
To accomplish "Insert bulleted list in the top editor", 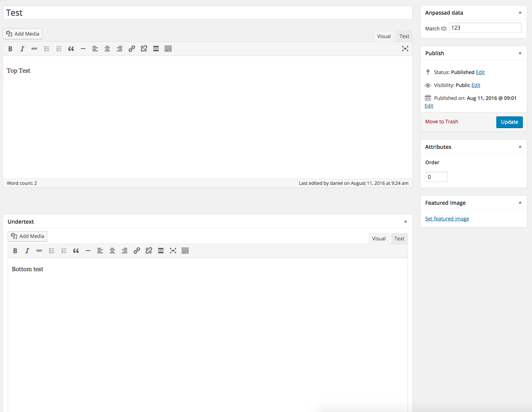I will pyautogui.click(x=47, y=49).
